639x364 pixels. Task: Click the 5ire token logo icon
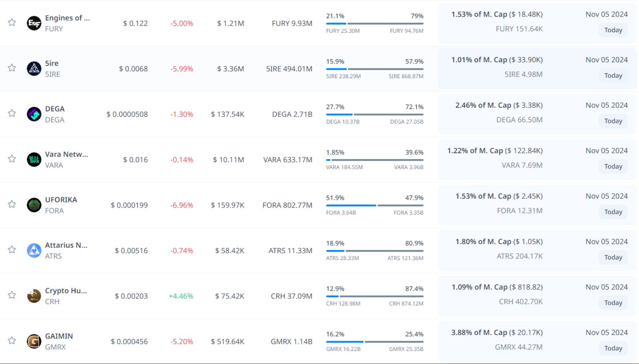34,69
